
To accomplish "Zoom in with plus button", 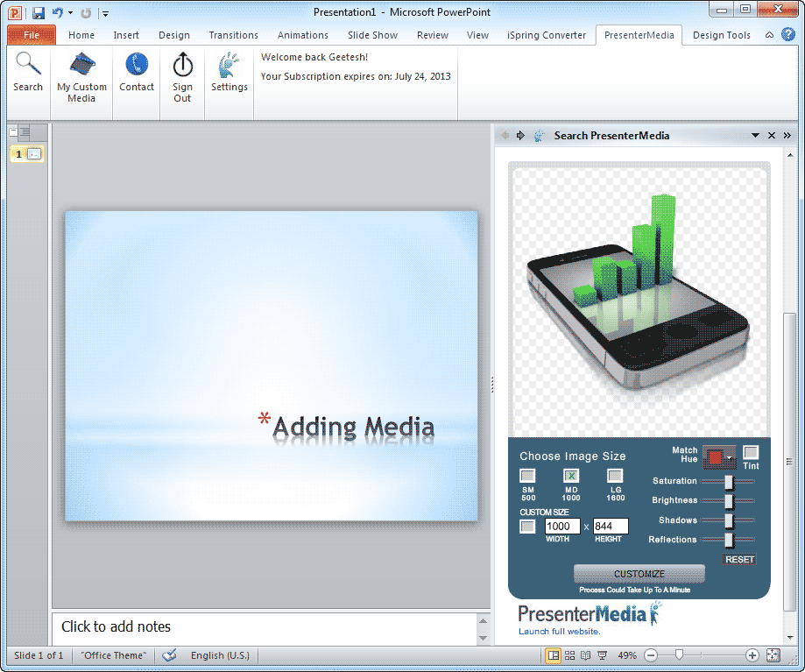I will [x=752, y=655].
